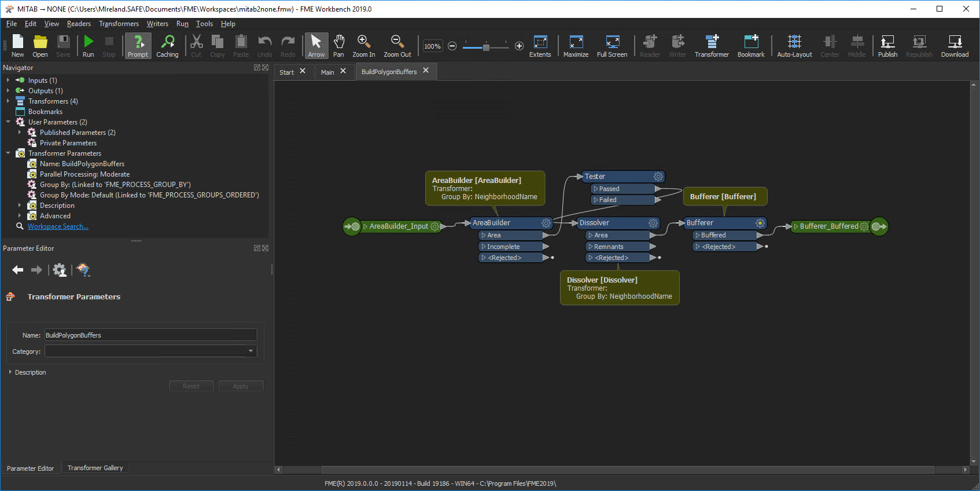Image resolution: width=980 pixels, height=491 pixels.
Task: Click the parameter gear icon in Parameter Editor
Action: pyautogui.click(x=60, y=270)
